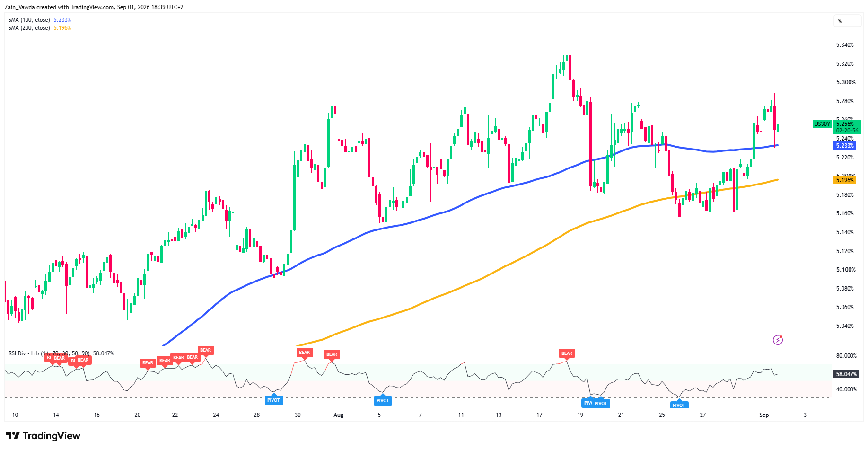This screenshot has width=868, height=450.
Task: Click the orange 5.196% label on the price axis
Action: pyautogui.click(x=844, y=180)
